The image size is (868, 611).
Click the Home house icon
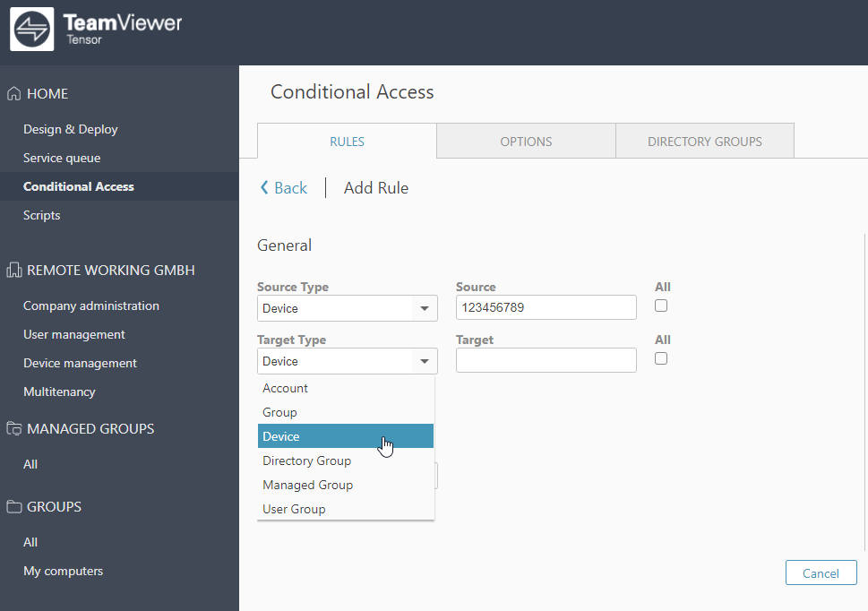(x=14, y=93)
